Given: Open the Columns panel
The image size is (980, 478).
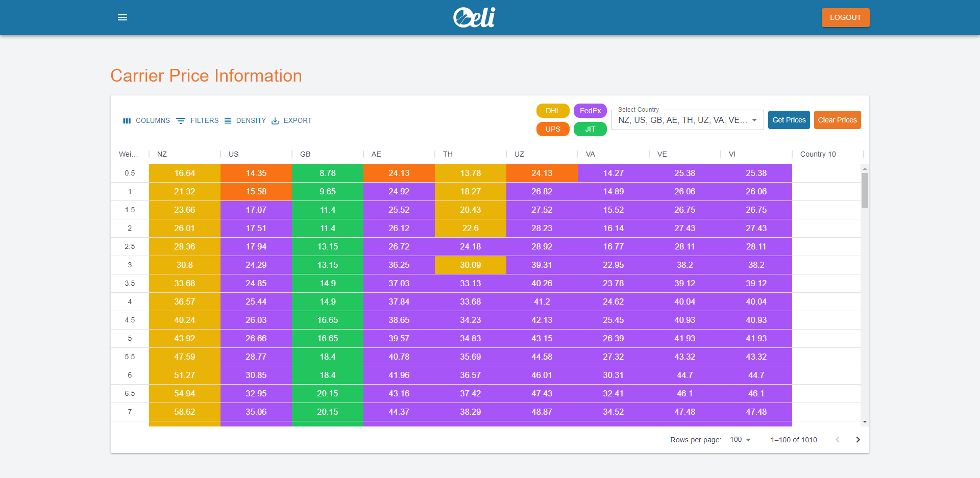Looking at the screenshot, I should 146,121.
